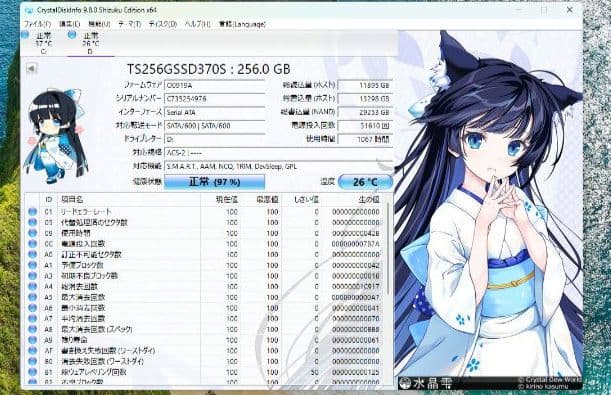Click the blue status orb above drive C:

coord(25,35)
